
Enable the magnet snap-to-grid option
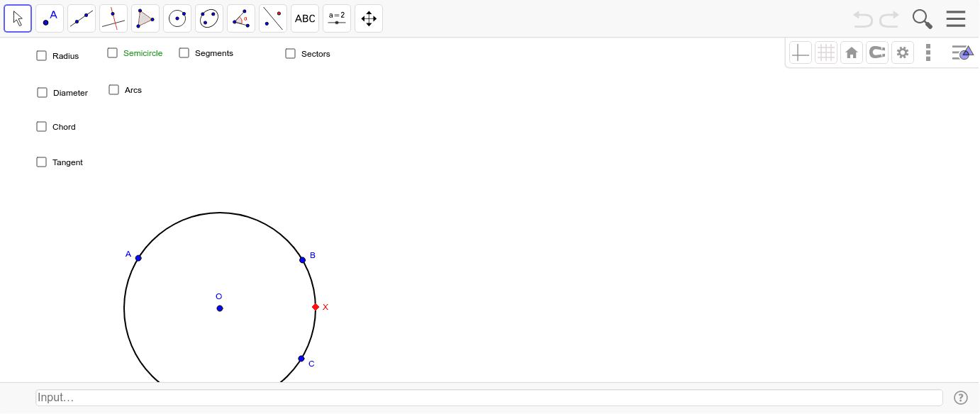tap(877, 52)
